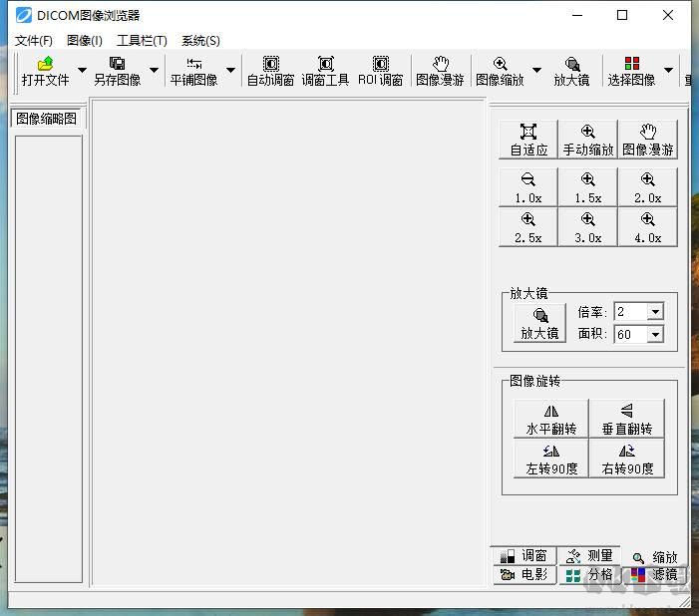Viewport: 699px width, 616px height.
Task: Click the 垂直翻转 vertical flip button
Action: pyautogui.click(x=627, y=419)
